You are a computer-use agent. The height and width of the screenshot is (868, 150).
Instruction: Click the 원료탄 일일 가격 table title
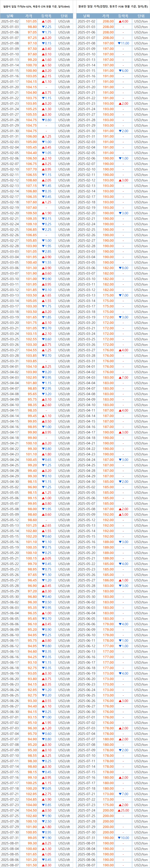pos(113,6)
